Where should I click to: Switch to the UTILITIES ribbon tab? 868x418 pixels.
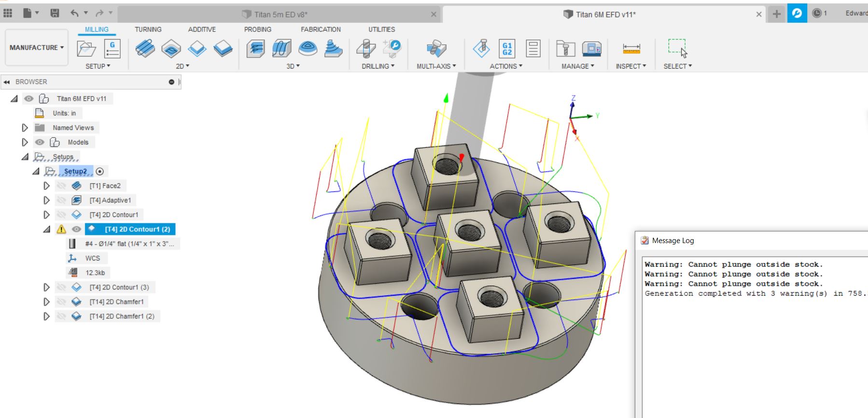click(x=382, y=29)
